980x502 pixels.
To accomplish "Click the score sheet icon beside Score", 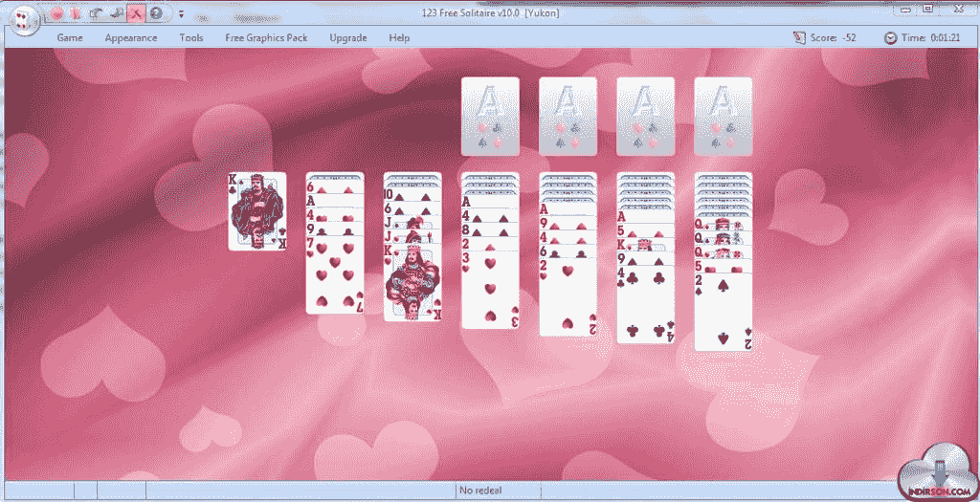I will [x=799, y=37].
